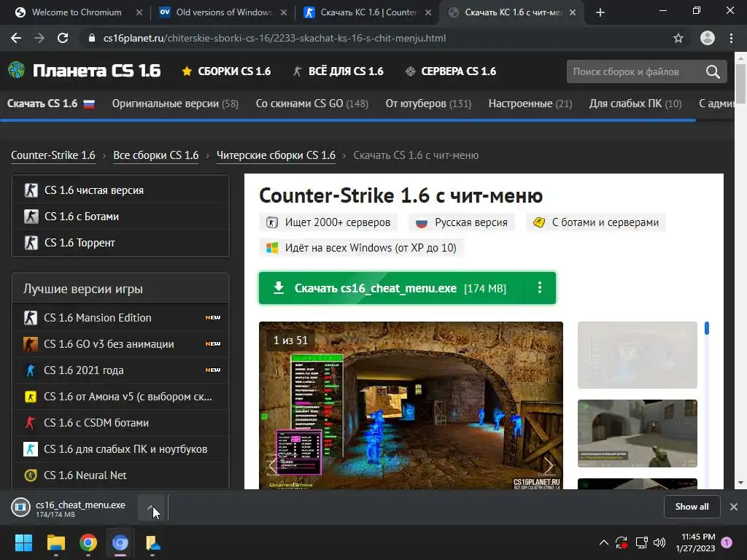Open CS 1.6 чистая версия sidebar item

click(x=120, y=190)
